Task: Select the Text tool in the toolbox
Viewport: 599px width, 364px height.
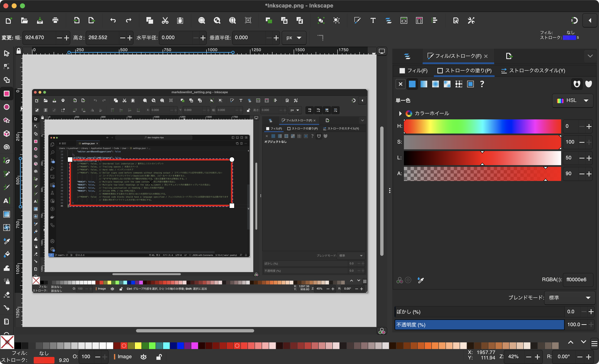Action: 6,201
